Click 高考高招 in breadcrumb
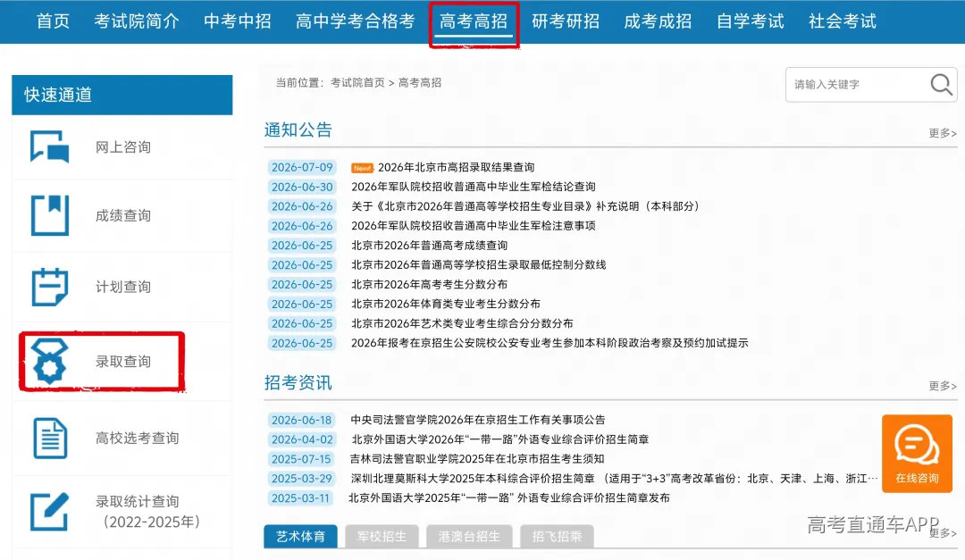Image resolution: width=965 pixels, height=560 pixels. (420, 82)
